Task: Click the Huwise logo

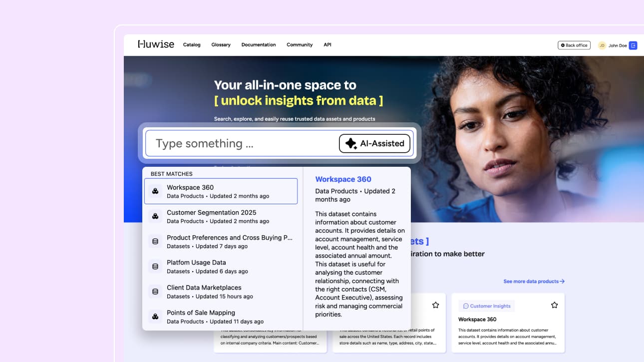Action: 156,44
